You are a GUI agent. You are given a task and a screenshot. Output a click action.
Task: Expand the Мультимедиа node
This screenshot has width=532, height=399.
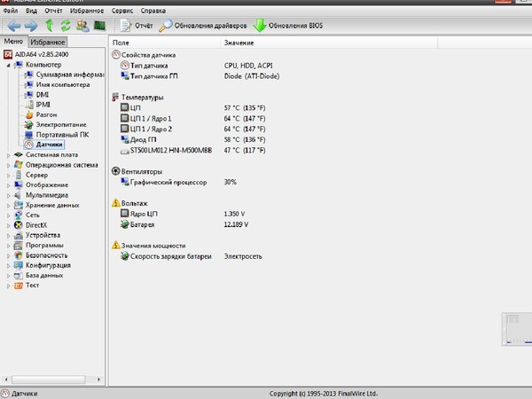pos(9,195)
